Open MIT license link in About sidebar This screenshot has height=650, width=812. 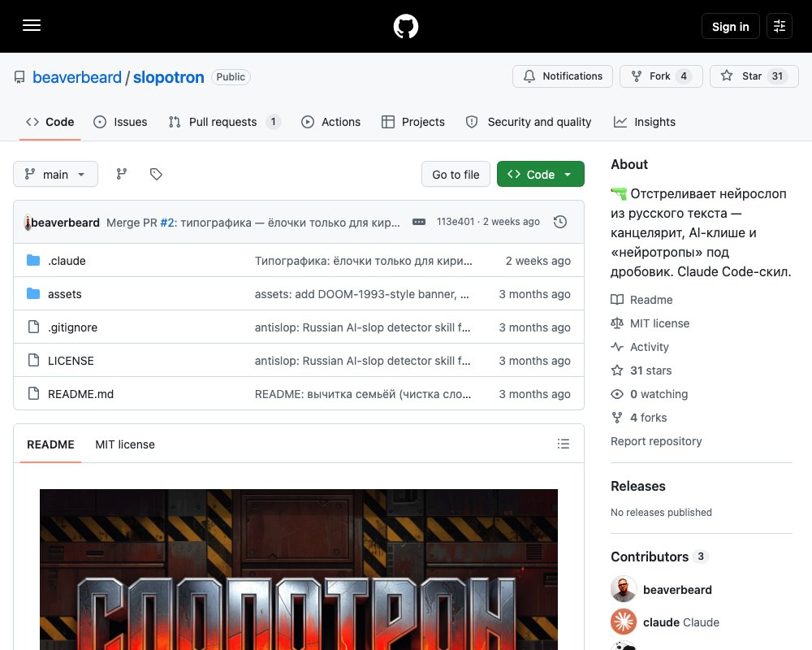pos(650,323)
